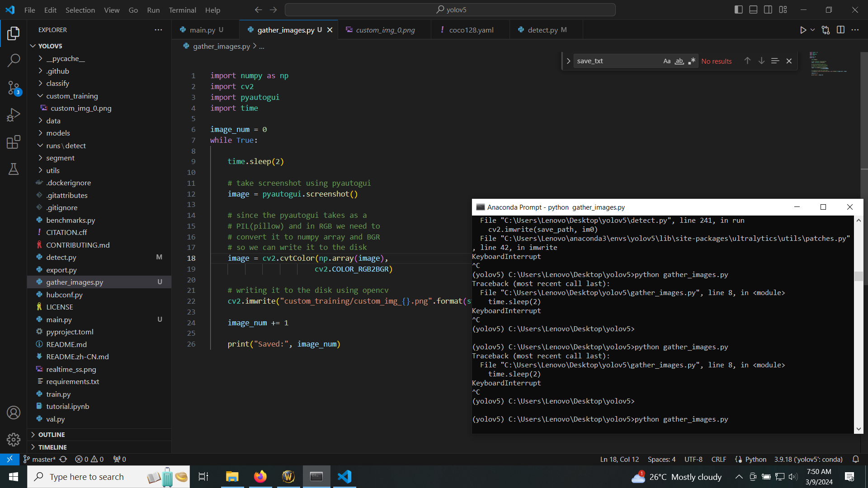Click the save_txt find input field
This screenshot has width=868, height=488.
(615, 61)
